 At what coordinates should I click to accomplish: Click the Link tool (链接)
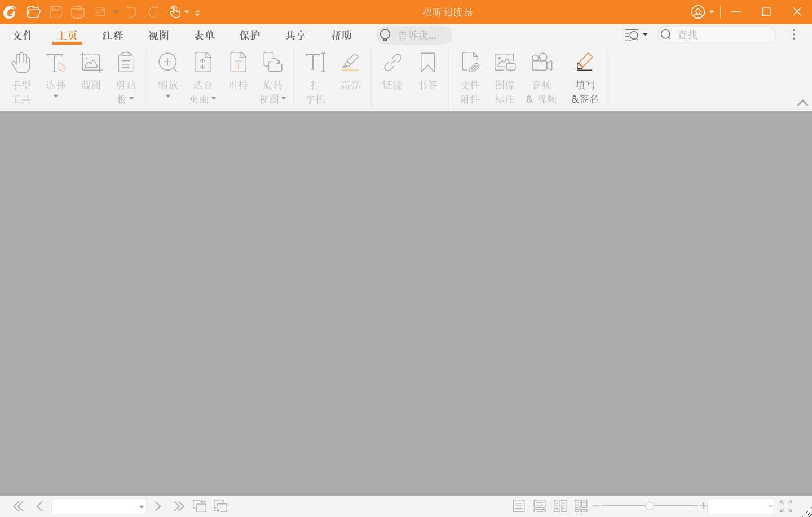click(x=392, y=72)
